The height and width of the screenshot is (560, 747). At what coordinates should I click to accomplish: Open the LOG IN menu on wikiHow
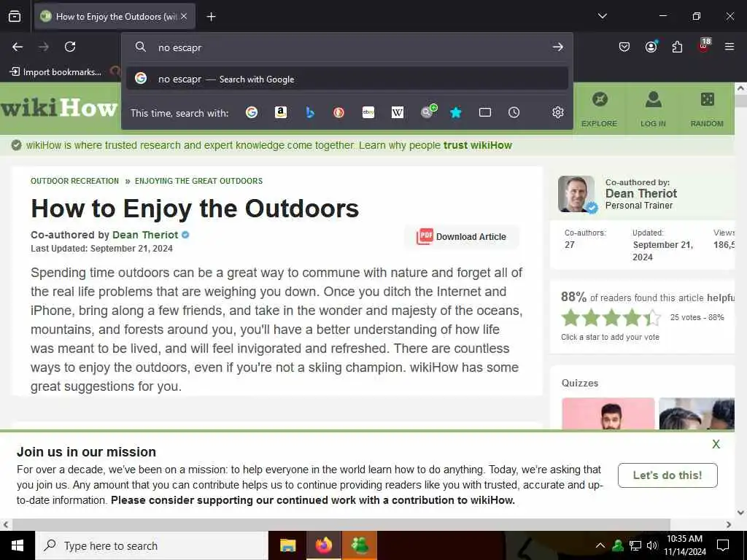pyautogui.click(x=653, y=109)
